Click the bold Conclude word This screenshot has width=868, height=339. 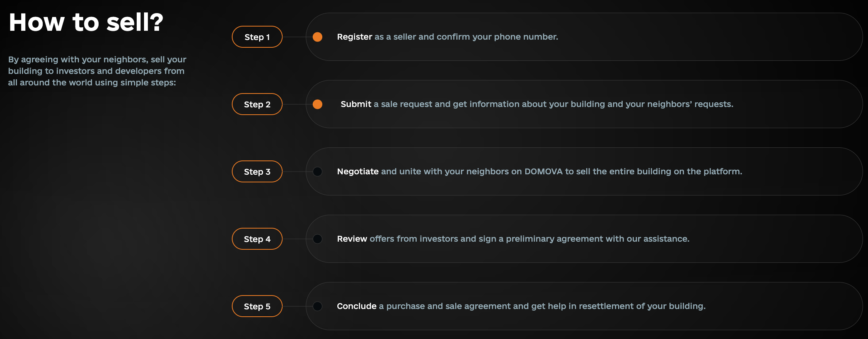coord(357,306)
